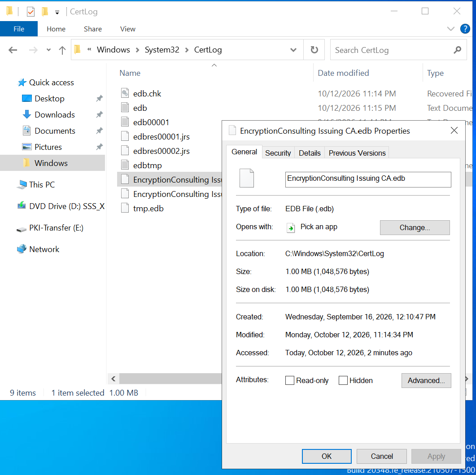
Task: Click the New Folder quick access icon
Action: click(45, 12)
